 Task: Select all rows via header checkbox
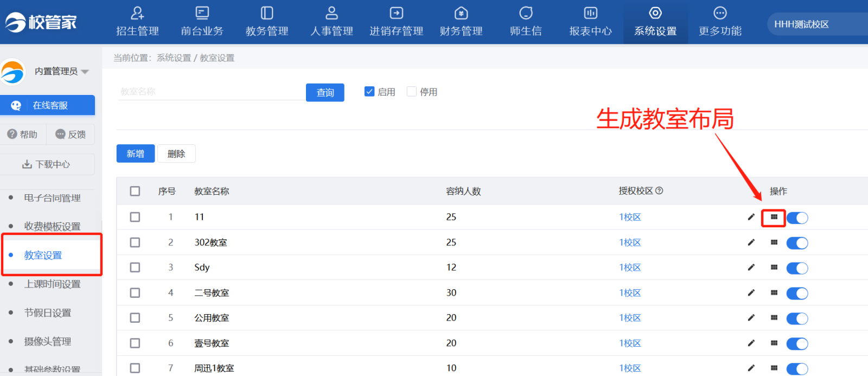pyautogui.click(x=135, y=191)
